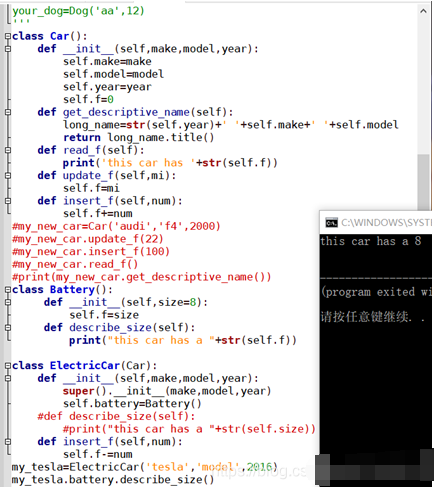Viewport: 434px width, 487px height.
Task: Click comment #my_new_car.update_f(22)
Action: 88,239
